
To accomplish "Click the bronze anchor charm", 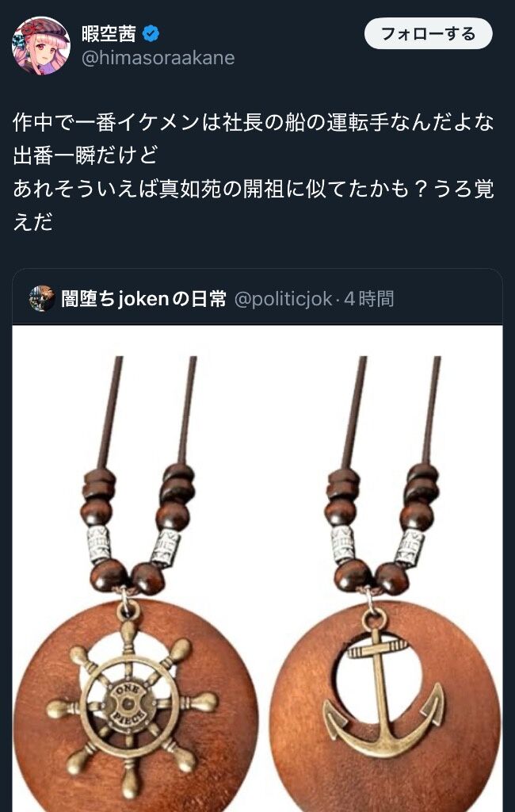I will pos(383,698).
